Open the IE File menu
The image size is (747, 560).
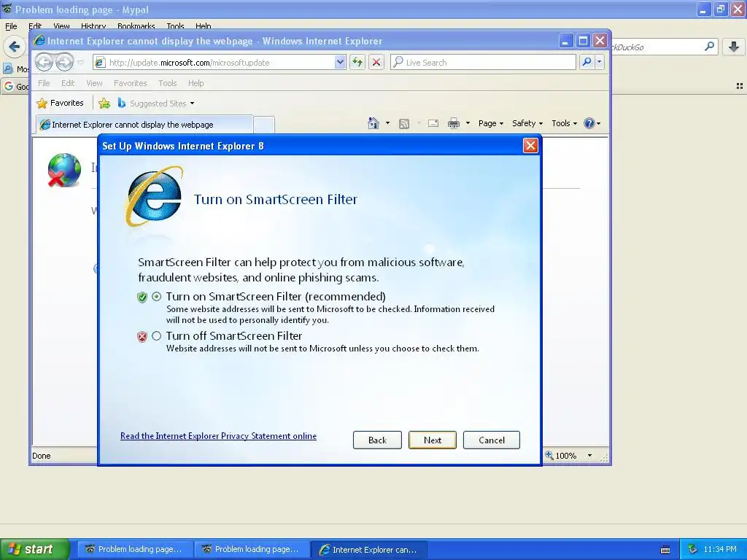tap(44, 83)
